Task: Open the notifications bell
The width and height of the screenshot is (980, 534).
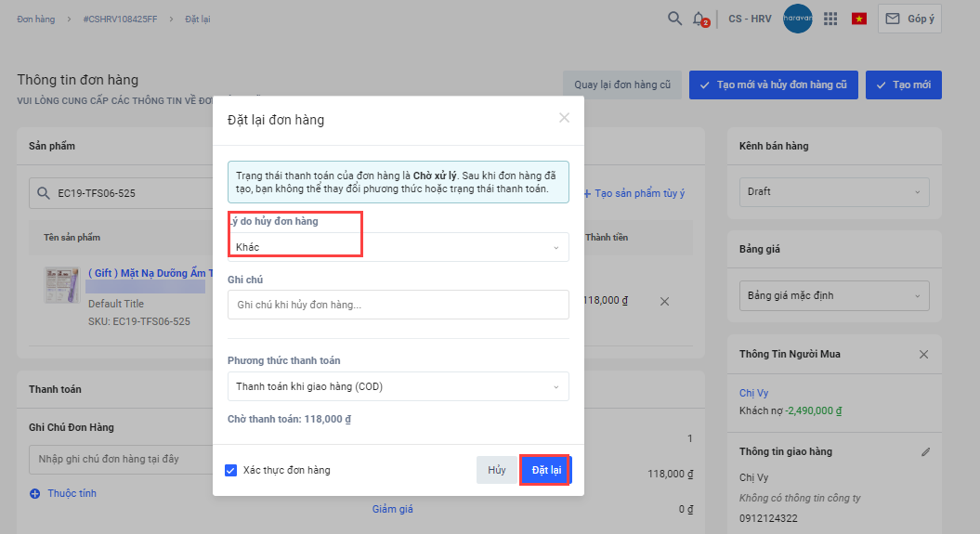Action: point(699,19)
